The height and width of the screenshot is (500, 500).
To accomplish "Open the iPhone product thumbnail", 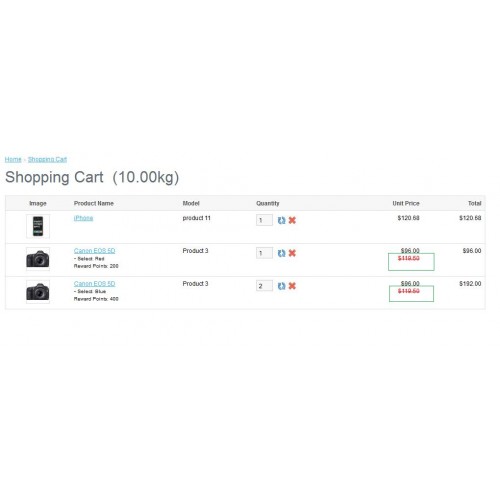I will click(x=38, y=226).
